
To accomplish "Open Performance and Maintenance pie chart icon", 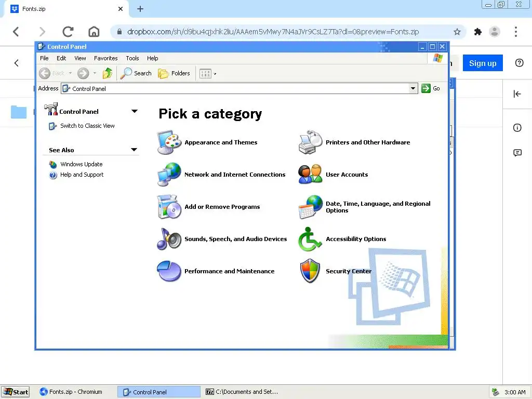I will (x=169, y=271).
